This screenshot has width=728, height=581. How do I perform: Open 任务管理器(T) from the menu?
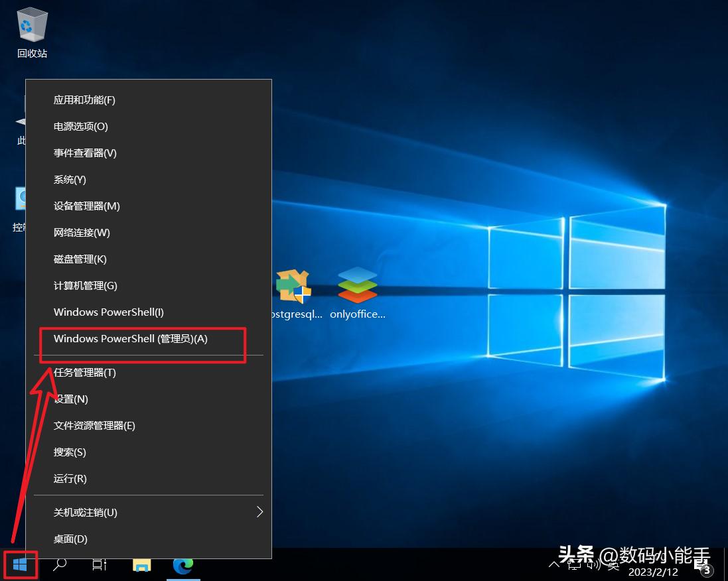(x=149, y=372)
